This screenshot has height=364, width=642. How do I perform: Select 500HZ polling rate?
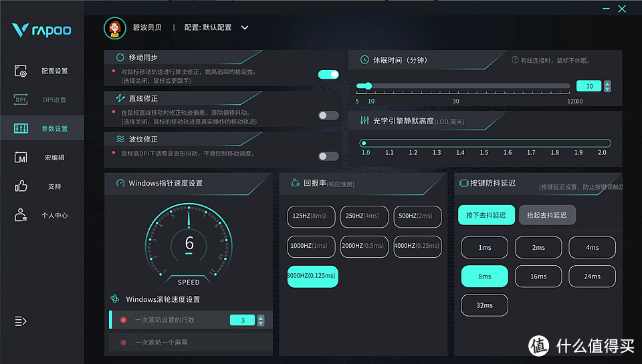(417, 216)
